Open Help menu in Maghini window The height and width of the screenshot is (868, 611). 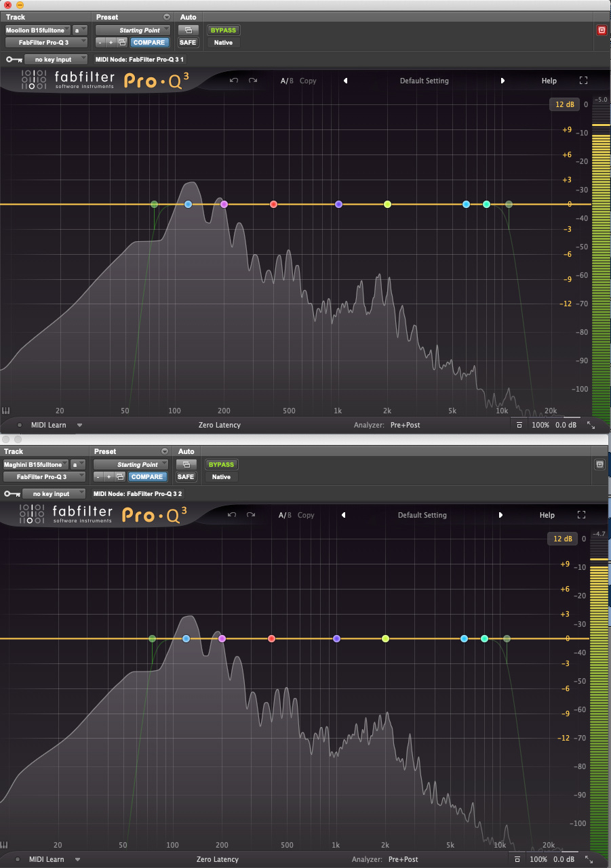pyautogui.click(x=547, y=515)
